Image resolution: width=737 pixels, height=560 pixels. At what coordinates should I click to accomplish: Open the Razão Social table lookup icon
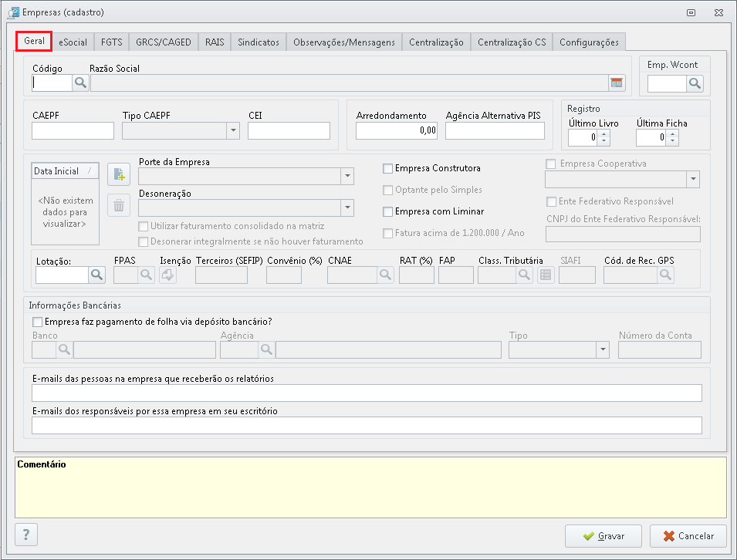point(616,83)
